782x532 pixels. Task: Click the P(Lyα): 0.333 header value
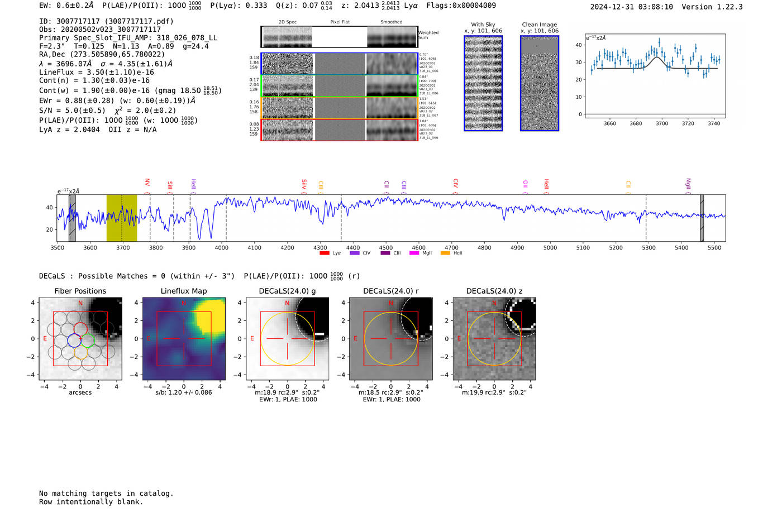239,6
